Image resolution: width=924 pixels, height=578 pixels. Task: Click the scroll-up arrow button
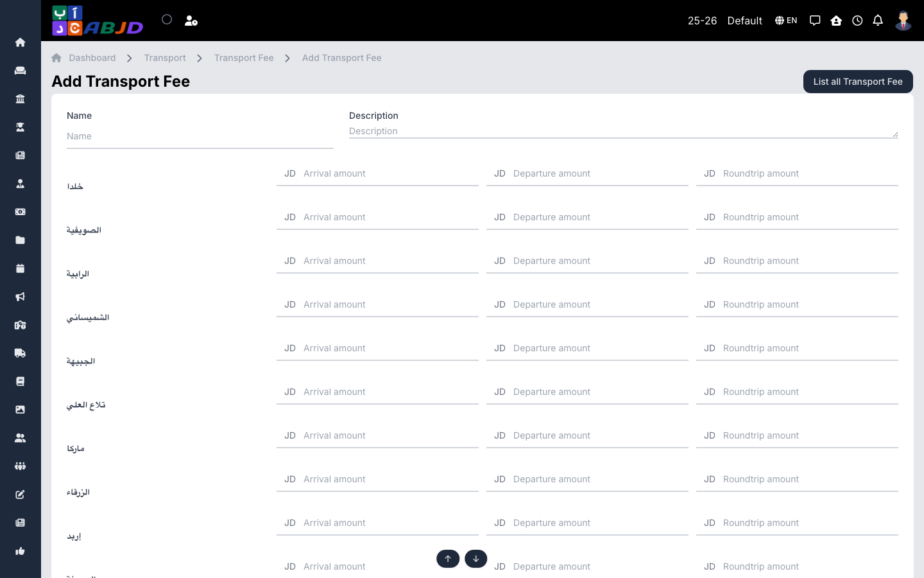pos(448,559)
